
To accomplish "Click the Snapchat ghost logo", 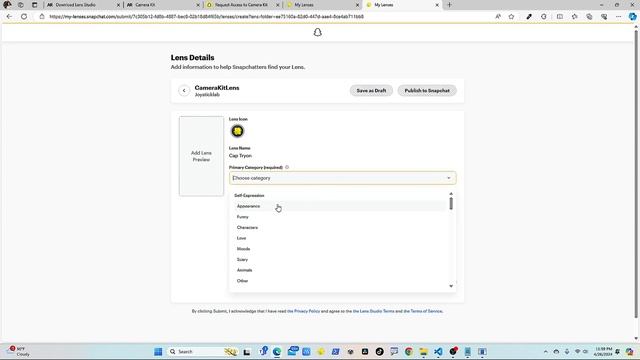I will click(318, 32).
